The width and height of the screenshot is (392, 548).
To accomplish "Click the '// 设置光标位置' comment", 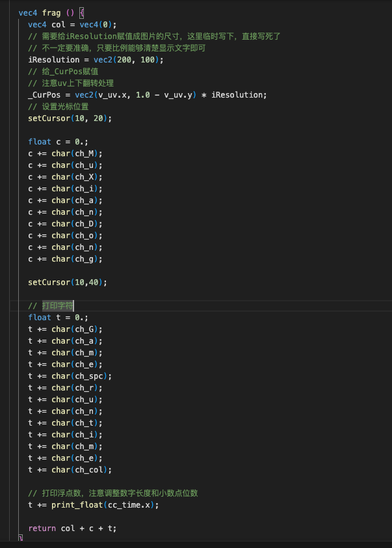I will pos(58,106).
